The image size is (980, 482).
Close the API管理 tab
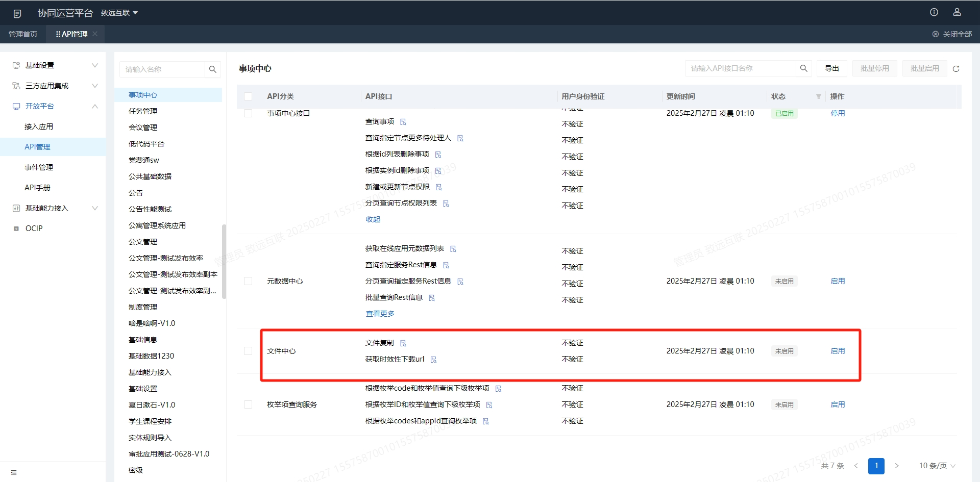(x=95, y=34)
